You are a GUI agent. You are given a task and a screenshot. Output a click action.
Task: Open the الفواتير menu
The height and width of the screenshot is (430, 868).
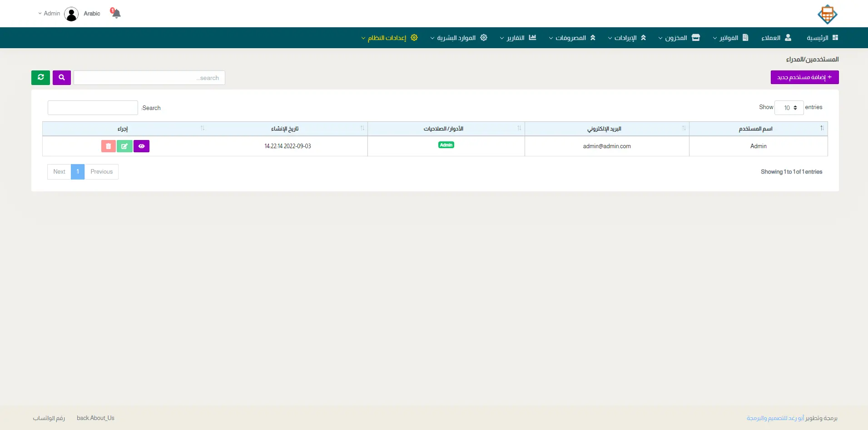[730, 38]
